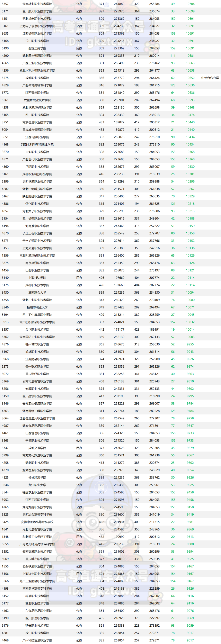Click 常州纺织服装职业技术学院 name
Viewport: 221px width, 644px height.
tap(37, 322)
